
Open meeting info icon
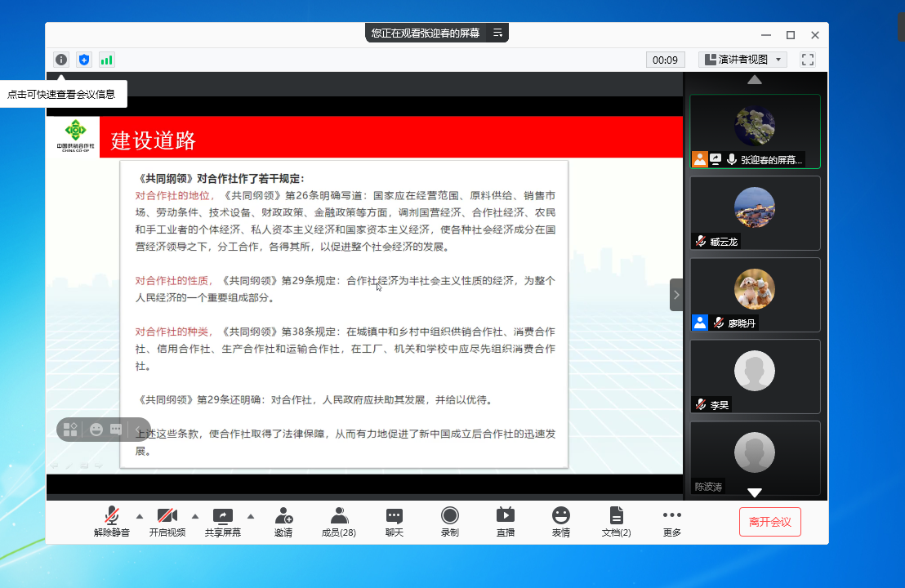point(61,60)
